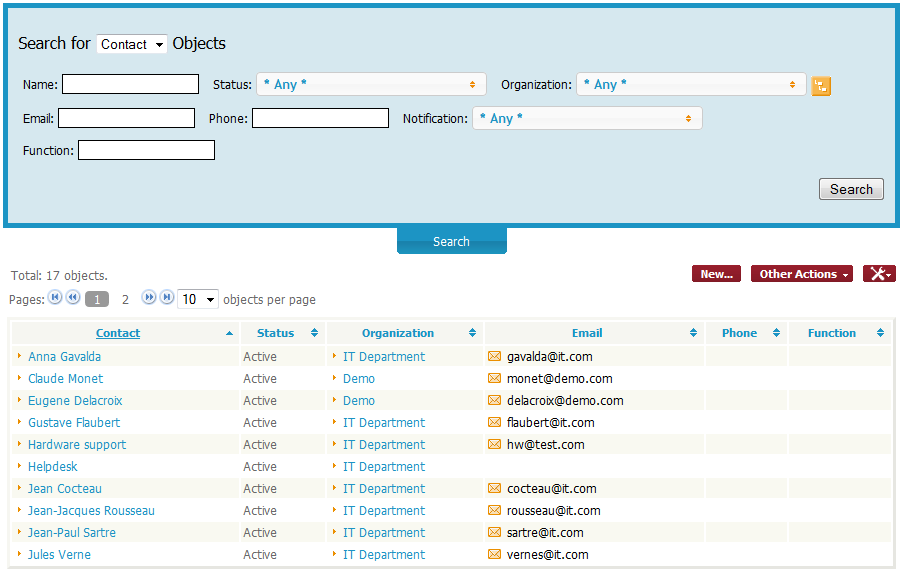
Task: Jump to the last page icon
Action: [x=166, y=298]
